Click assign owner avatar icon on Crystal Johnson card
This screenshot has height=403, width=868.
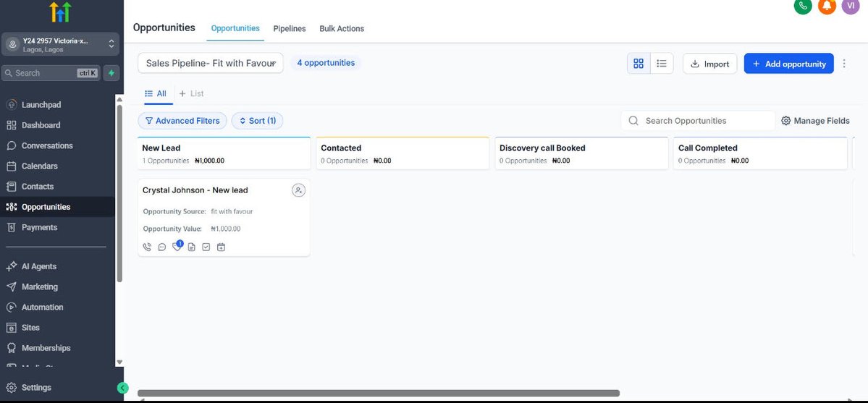pyautogui.click(x=298, y=190)
